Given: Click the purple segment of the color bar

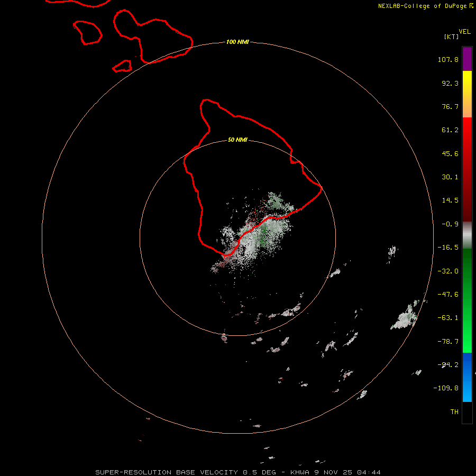Looking at the screenshot, I should click(467, 59).
